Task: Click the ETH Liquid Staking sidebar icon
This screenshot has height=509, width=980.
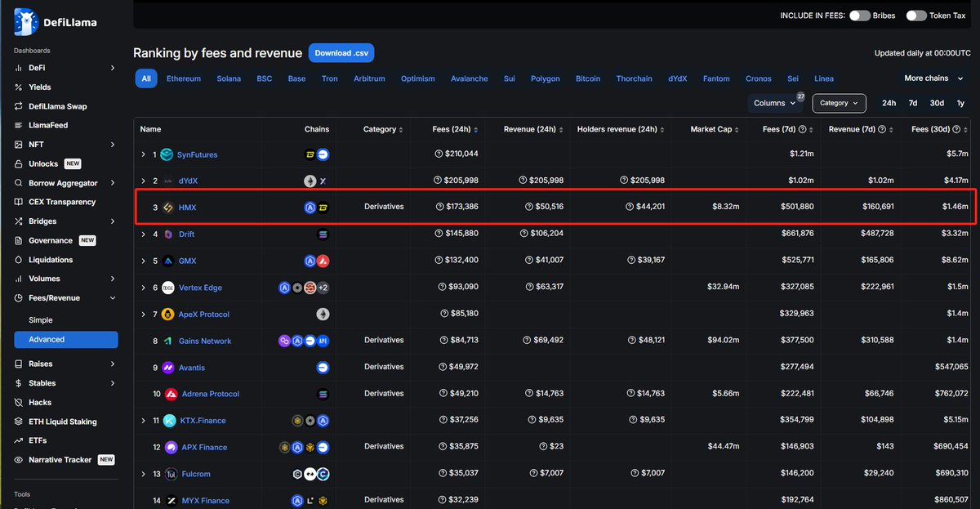Action: coord(19,422)
